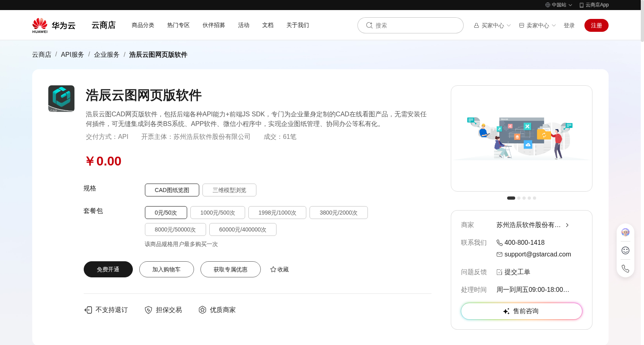Click the buyer center user icon

pyautogui.click(x=477, y=25)
